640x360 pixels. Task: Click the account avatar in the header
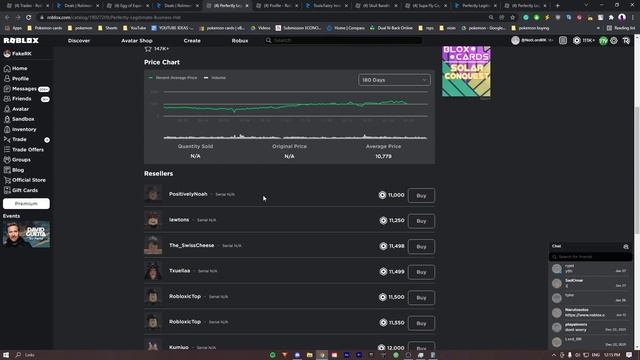point(516,40)
